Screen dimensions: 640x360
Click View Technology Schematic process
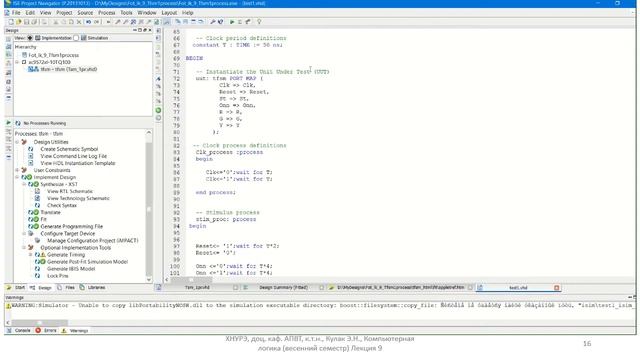pyautogui.click(x=78, y=198)
